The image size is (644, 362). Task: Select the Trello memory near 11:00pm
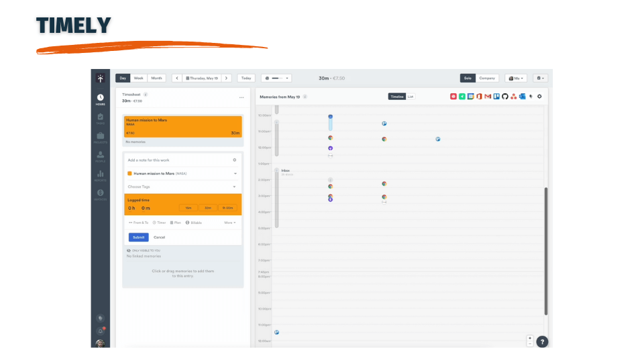pyautogui.click(x=276, y=332)
